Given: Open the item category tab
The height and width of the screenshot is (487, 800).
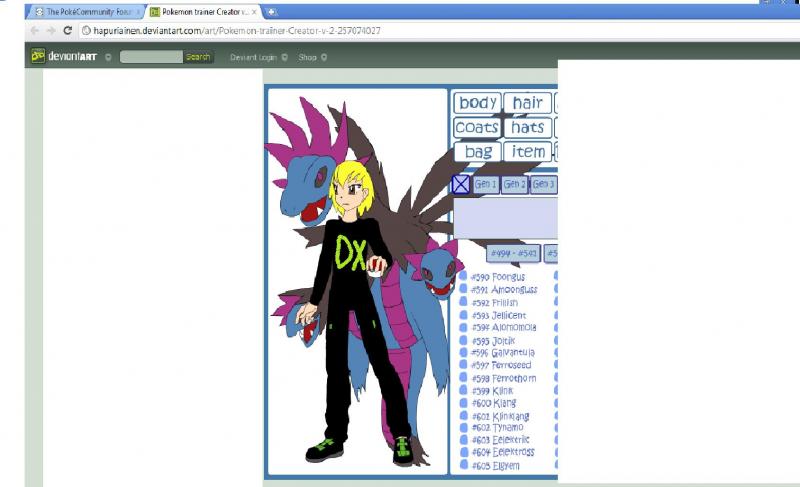Looking at the screenshot, I should [528, 151].
